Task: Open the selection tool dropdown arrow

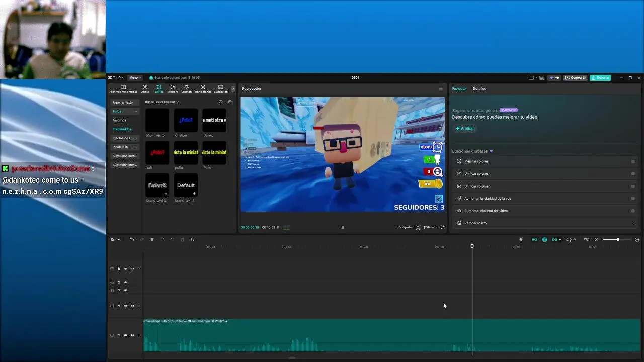Action: [119, 240]
